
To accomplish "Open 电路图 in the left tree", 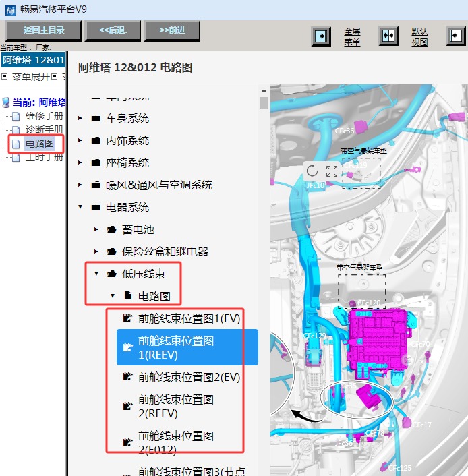I will point(40,144).
